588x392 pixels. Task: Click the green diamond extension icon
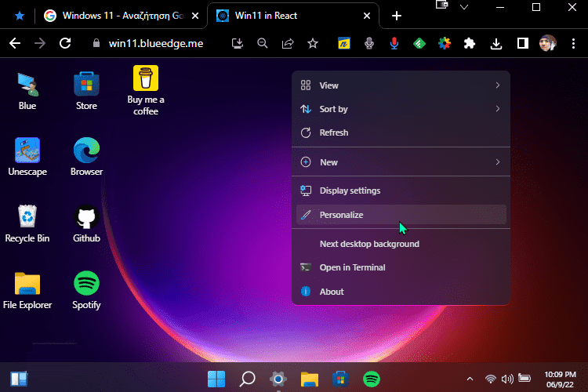419,44
